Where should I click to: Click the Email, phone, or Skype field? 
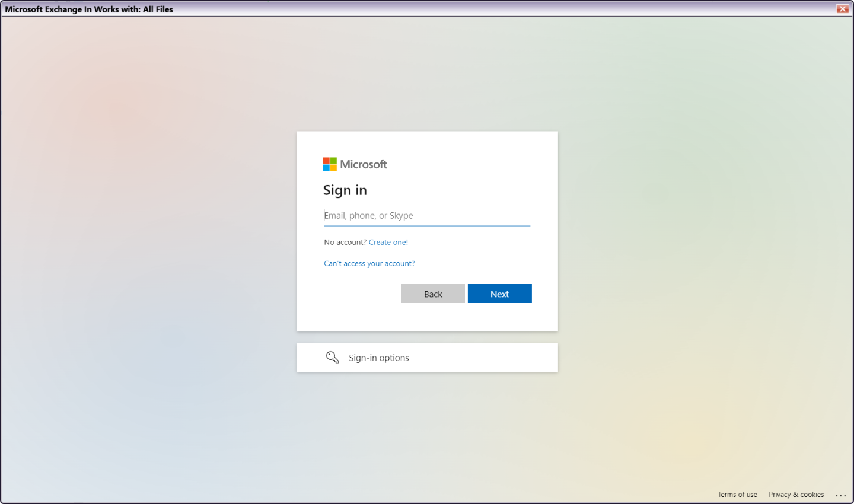[x=427, y=216]
